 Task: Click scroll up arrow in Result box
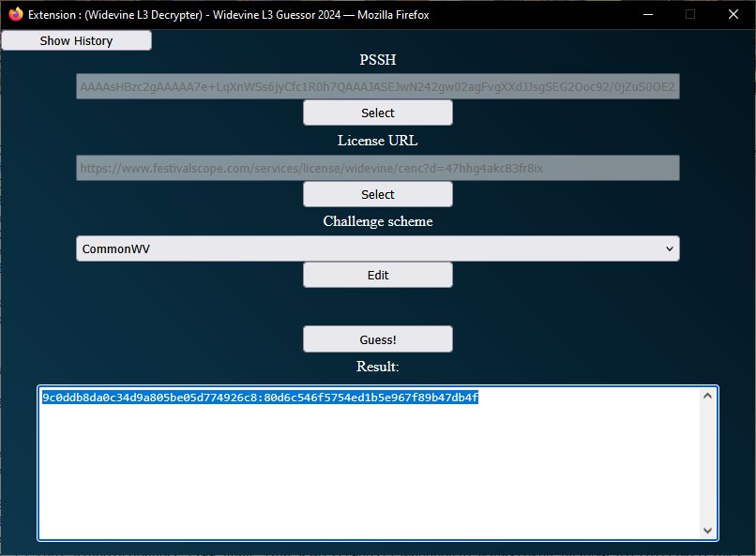707,396
